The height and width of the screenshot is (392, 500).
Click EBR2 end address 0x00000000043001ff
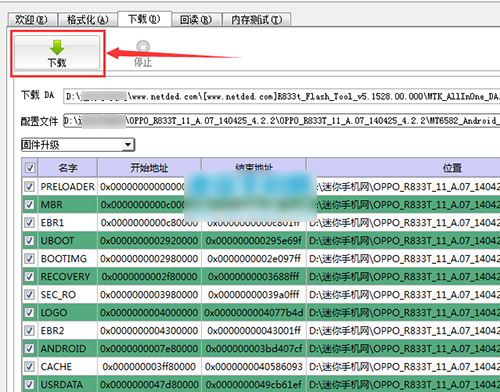(254, 331)
